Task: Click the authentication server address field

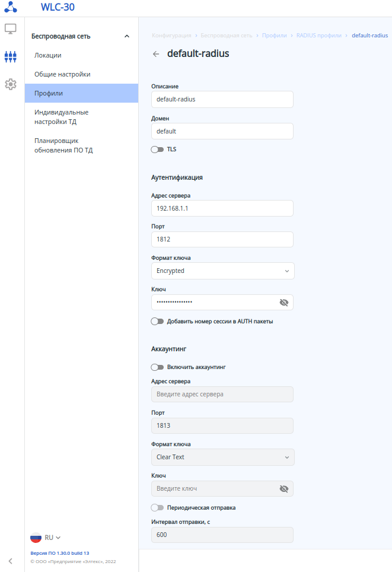Action: pyautogui.click(x=222, y=208)
